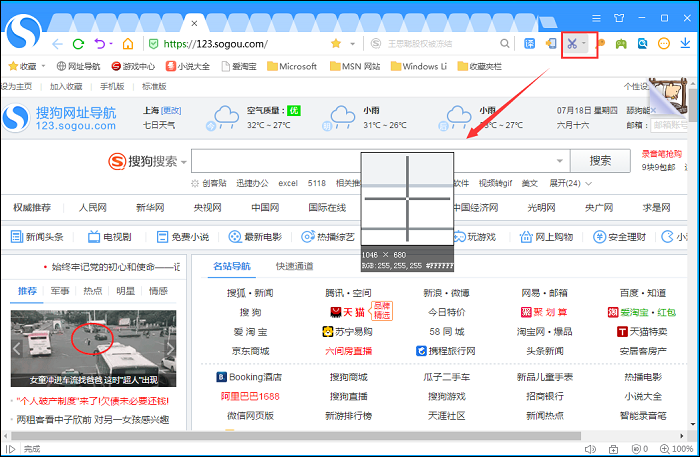The width and height of the screenshot is (700, 457).
Task: Open the home page icon
Action: [128, 44]
